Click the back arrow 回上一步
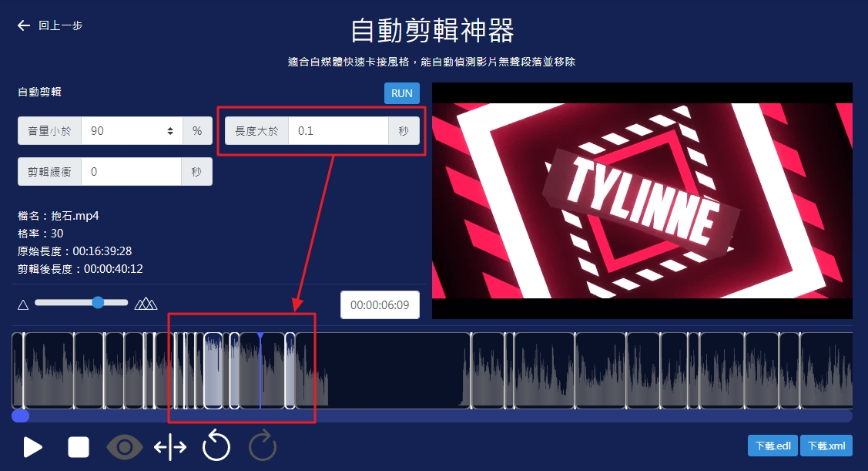 click(50, 25)
